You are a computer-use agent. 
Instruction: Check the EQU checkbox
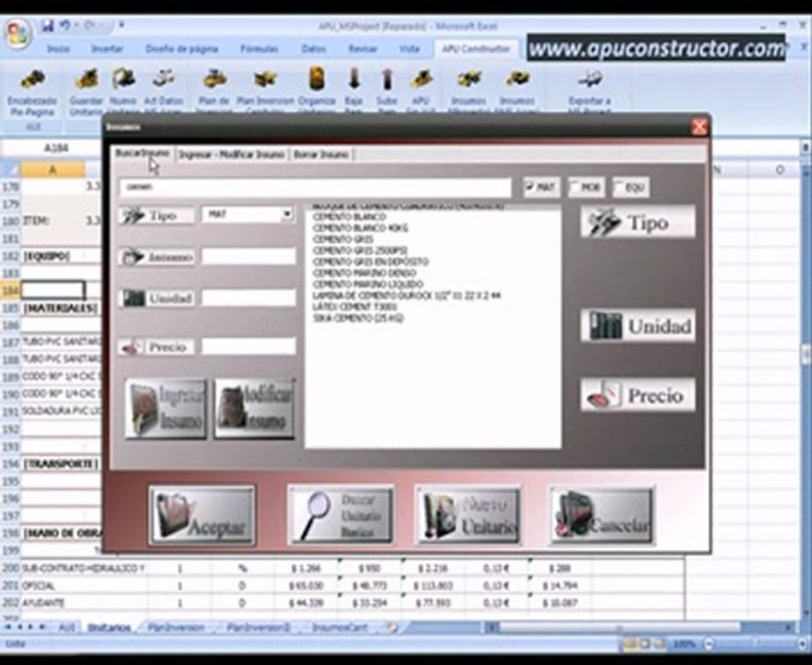tap(619, 187)
